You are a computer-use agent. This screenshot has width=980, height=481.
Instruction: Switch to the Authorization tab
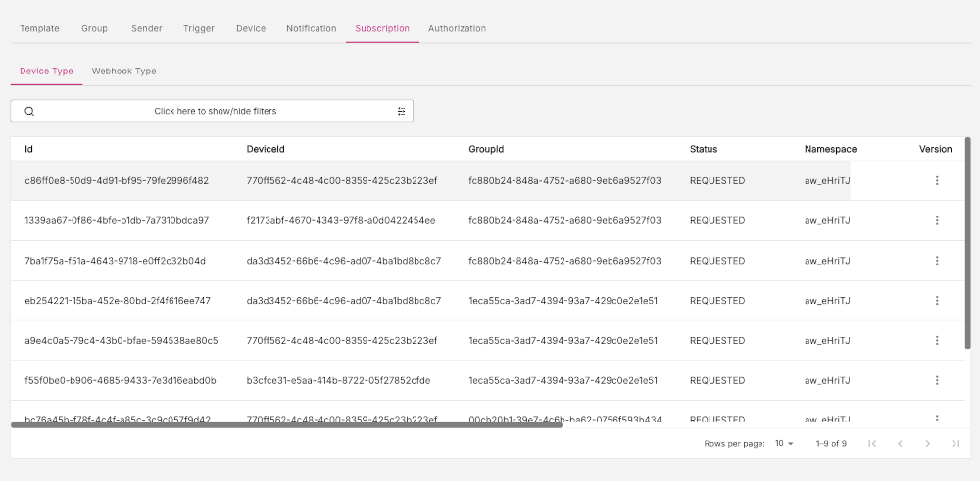[457, 28]
